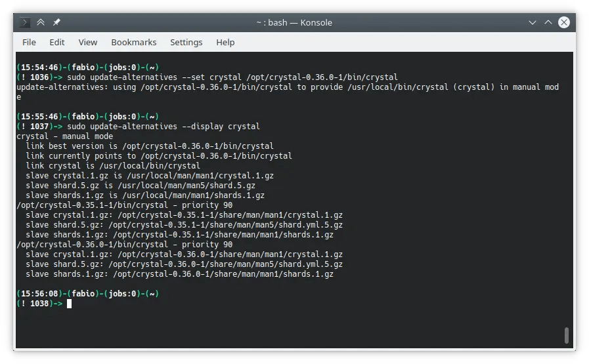
Task: Click the 'sudo update-alternatives --set crystal' command line
Action: click(232, 77)
